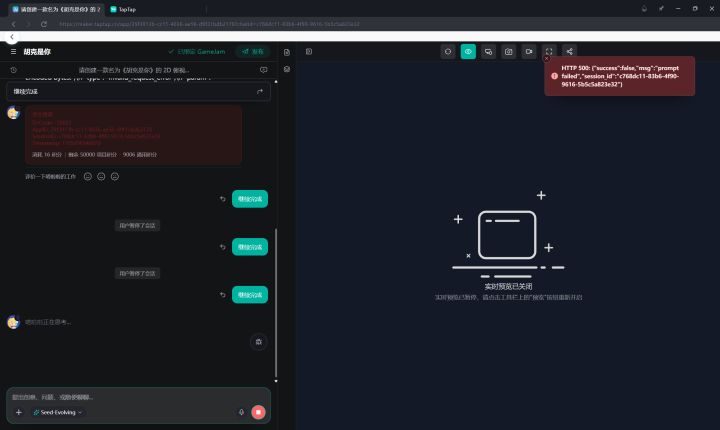The height and width of the screenshot is (430, 720).
Task: Open conversation history clock icon
Action: (13, 70)
